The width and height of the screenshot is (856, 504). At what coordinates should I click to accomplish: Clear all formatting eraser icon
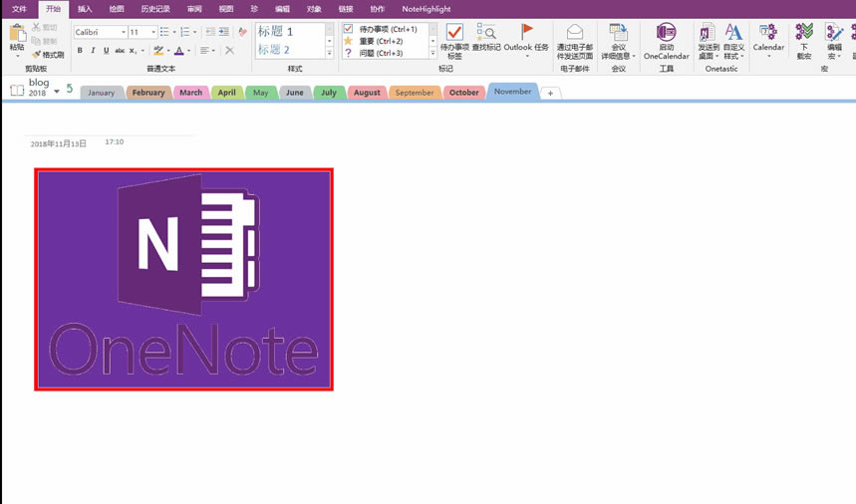pyautogui.click(x=243, y=32)
